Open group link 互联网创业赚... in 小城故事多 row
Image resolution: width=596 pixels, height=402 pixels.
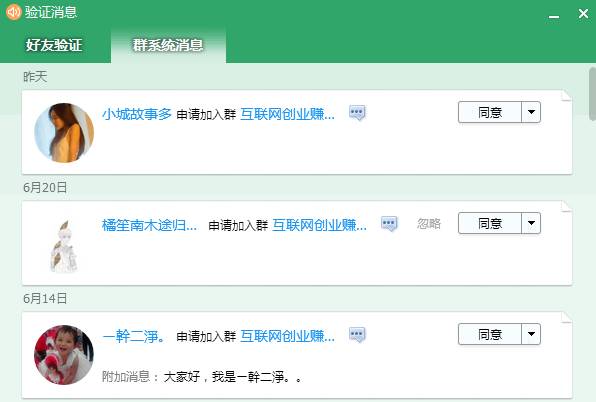(287, 114)
